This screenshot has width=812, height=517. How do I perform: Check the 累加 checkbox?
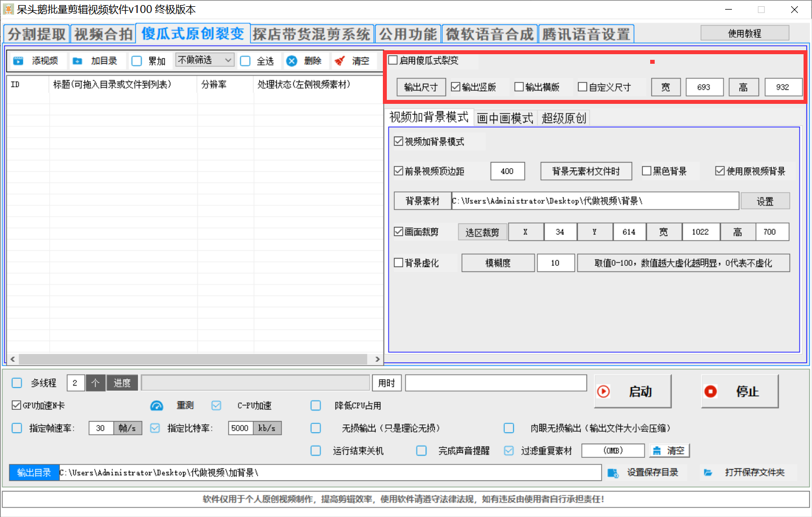pos(136,61)
